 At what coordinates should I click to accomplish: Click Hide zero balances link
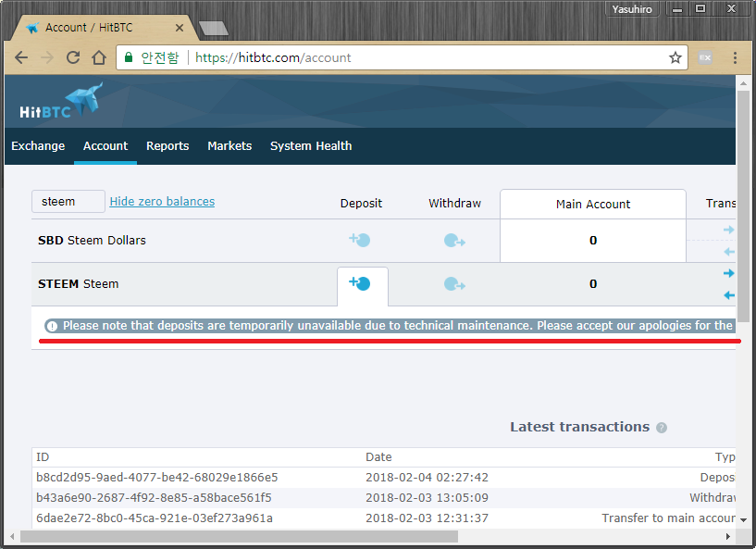[x=162, y=201]
